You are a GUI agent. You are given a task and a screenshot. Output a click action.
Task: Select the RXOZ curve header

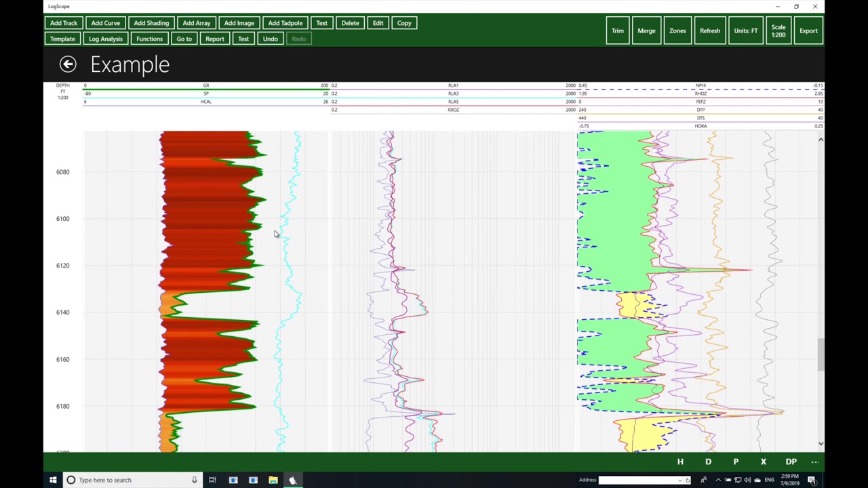[x=453, y=110]
